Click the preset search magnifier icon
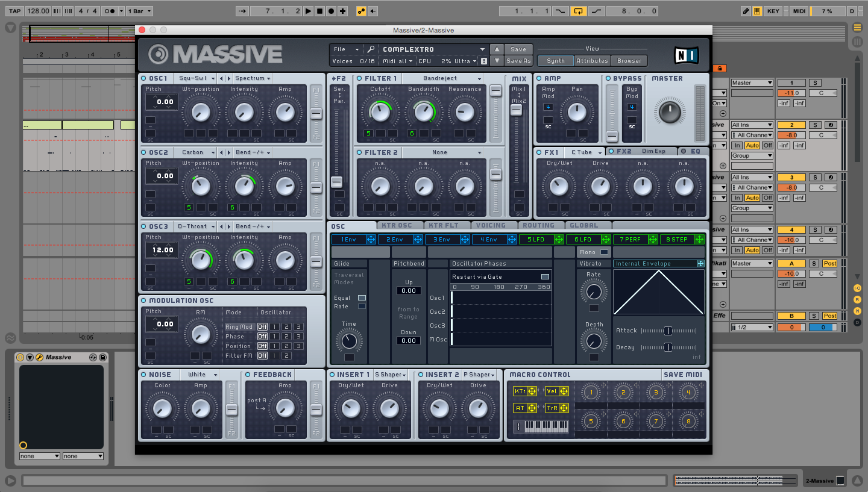The width and height of the screenshot is (868, 492). (371, 49)
